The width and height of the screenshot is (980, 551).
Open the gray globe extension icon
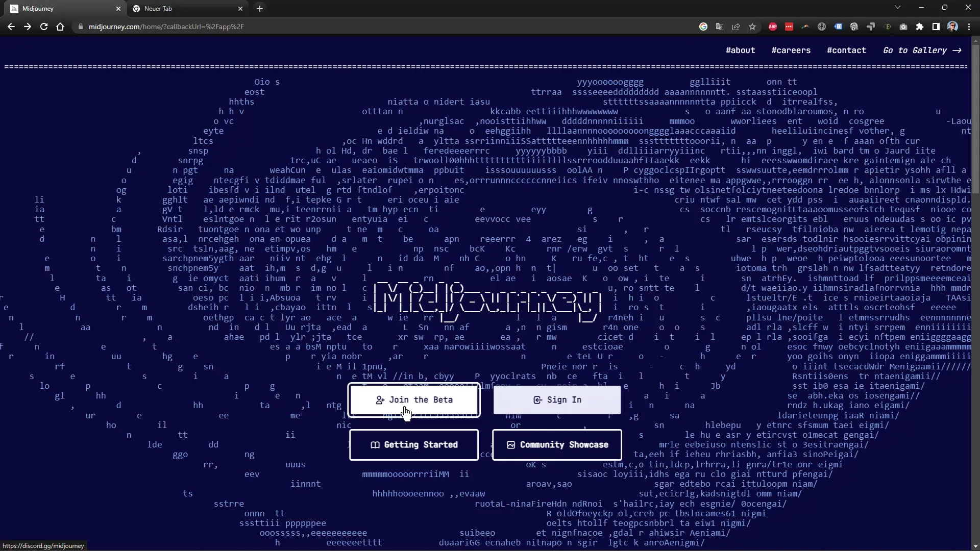(822, 27)
